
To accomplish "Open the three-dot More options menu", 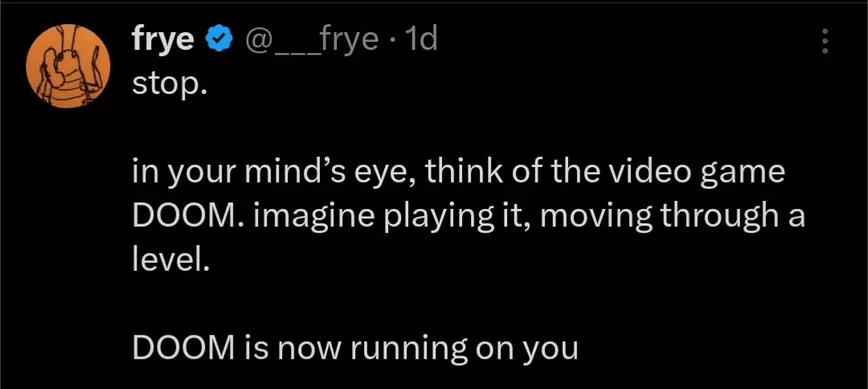I will 824,42.
